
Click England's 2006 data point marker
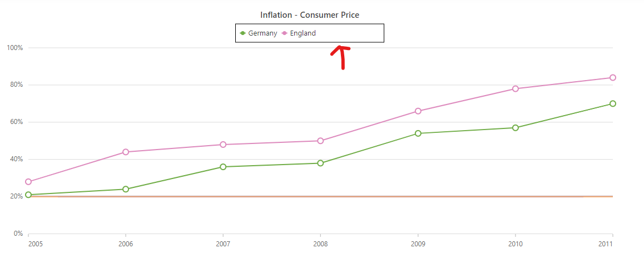click(x=126, y=152)
